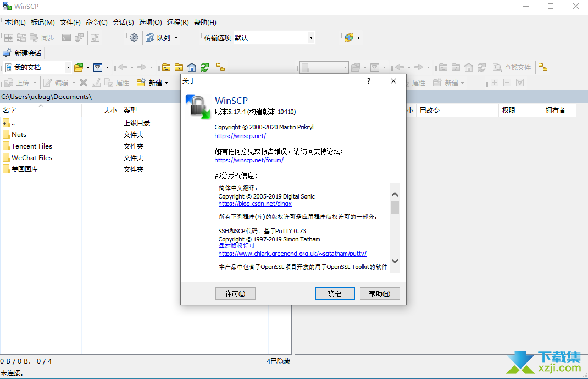588x379 pixels.
Task: Open the 命令(C) menu
Action: (96, 23)
